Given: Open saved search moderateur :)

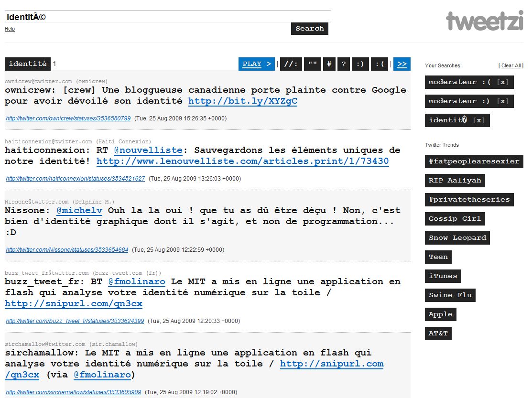Looking at the screenshot, I should (x=459, y=101).
